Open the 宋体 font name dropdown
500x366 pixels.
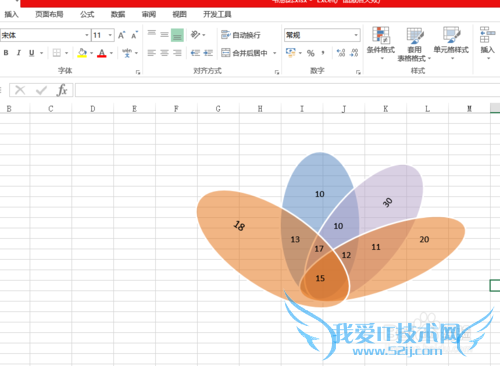(x=87, y=35)
